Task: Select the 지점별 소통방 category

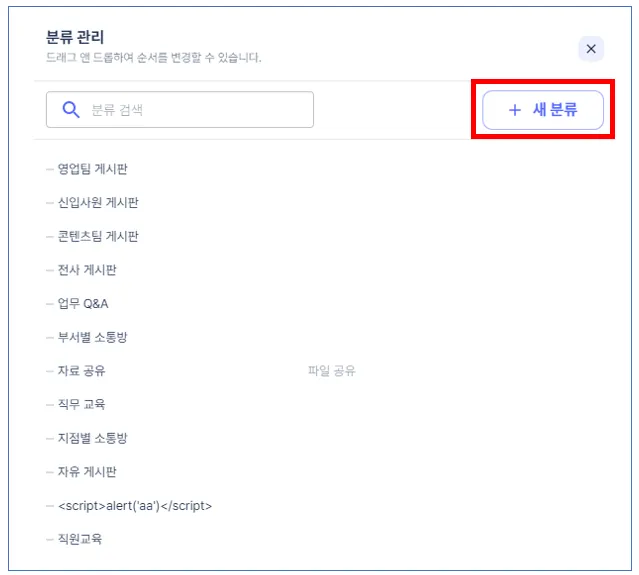Action: [93, 438]
